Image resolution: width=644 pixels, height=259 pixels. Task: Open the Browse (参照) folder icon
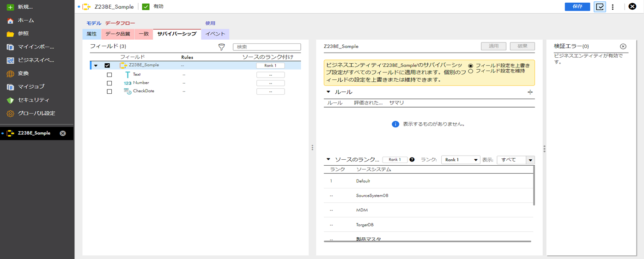click(x=10, y=34)
